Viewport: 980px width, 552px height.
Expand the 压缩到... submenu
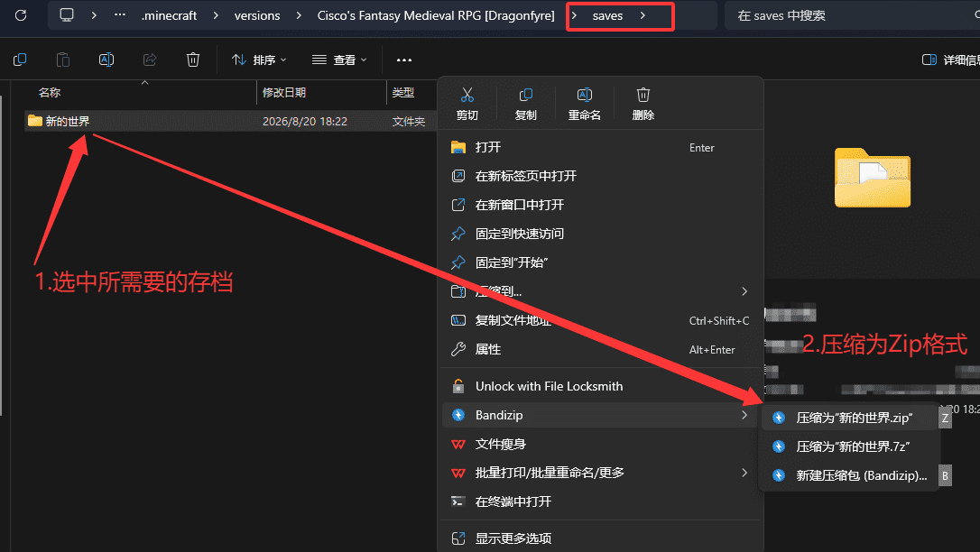point(600,291)
